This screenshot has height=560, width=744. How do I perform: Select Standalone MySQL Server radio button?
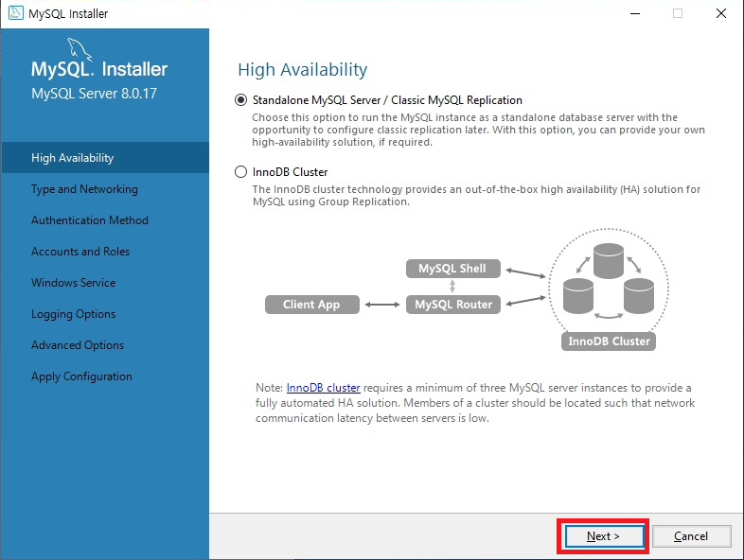pos(241,100)
